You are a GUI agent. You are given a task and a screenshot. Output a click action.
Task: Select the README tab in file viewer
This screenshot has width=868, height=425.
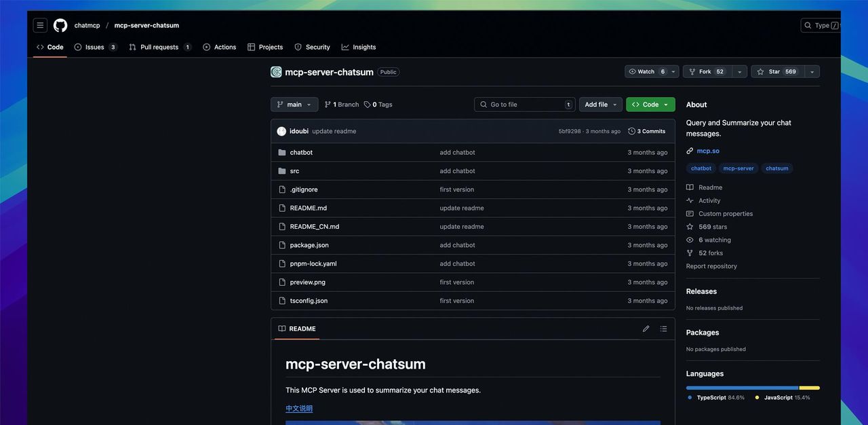pos(297,329)
